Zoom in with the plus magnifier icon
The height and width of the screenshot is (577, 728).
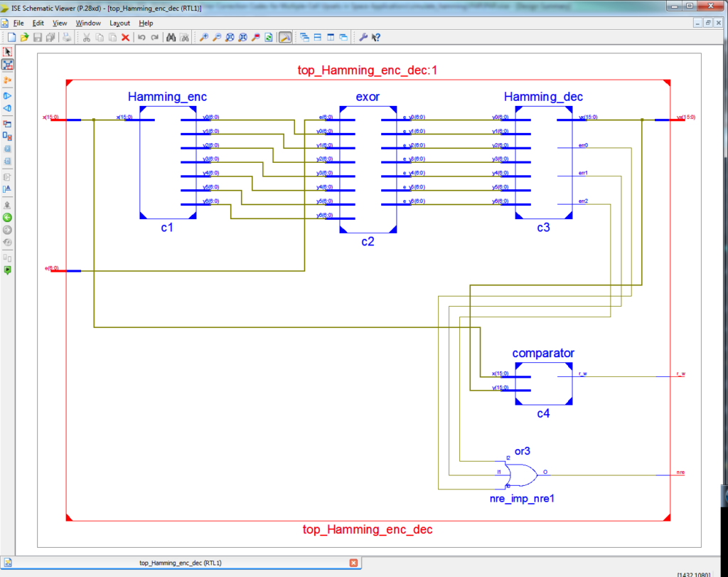203,37
